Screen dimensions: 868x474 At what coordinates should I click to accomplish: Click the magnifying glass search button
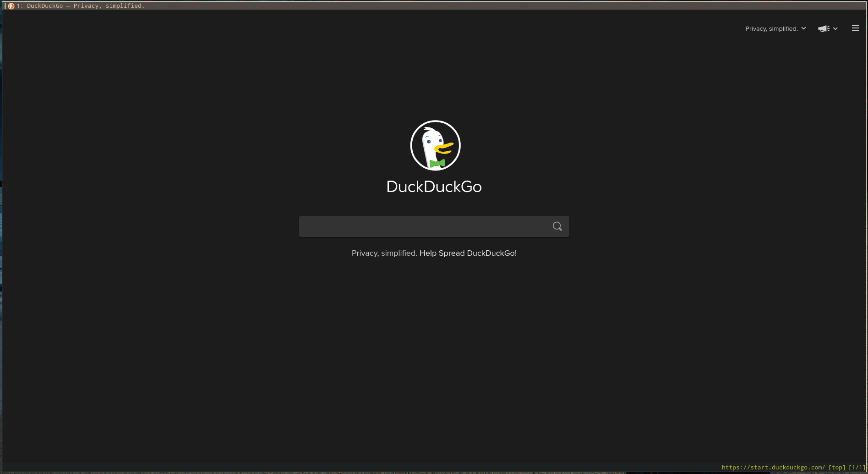point(557,226)
